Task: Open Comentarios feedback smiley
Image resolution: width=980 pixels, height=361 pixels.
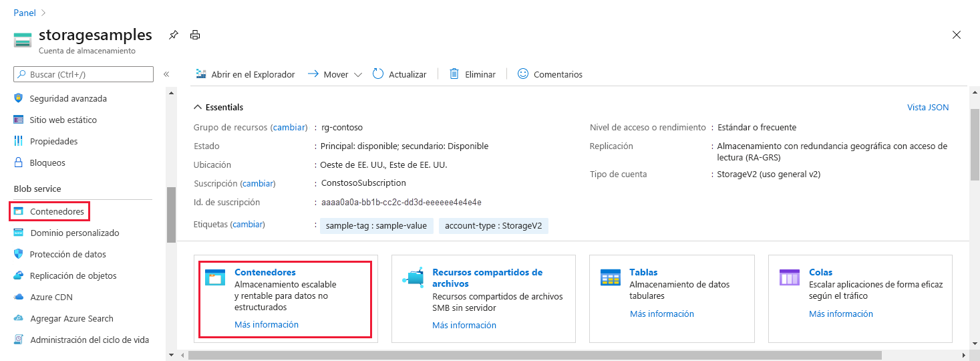Action: click(550, 74)
